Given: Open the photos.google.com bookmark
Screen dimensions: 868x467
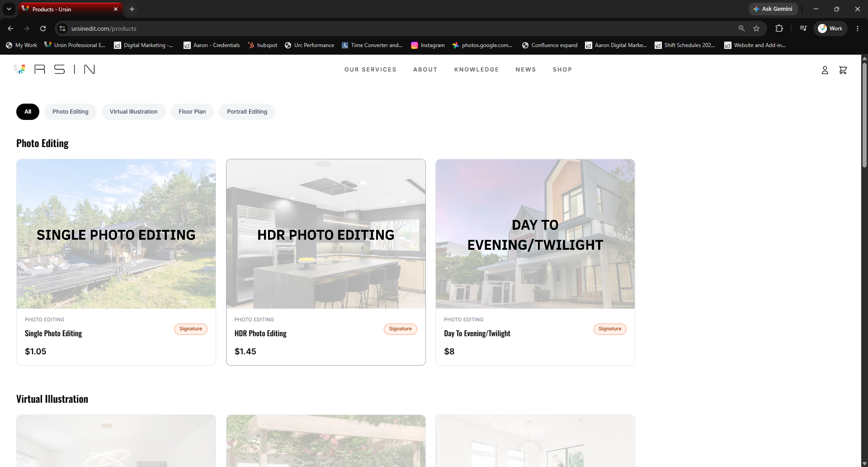Looking at the screenshot, I should point(482,45).
